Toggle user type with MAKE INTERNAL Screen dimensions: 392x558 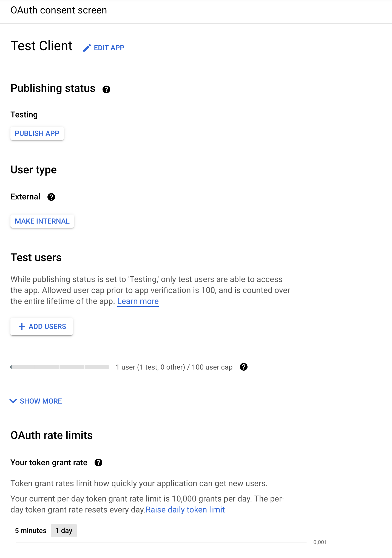point(42,221)
